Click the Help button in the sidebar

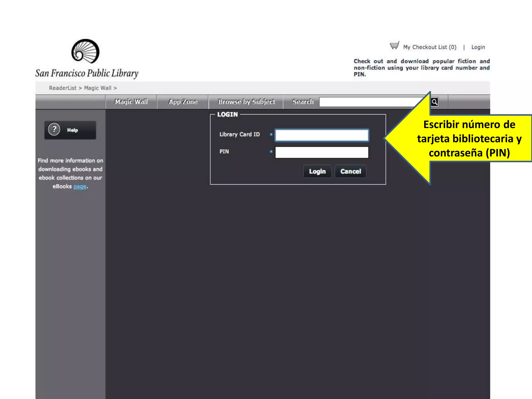coord(73,130)
